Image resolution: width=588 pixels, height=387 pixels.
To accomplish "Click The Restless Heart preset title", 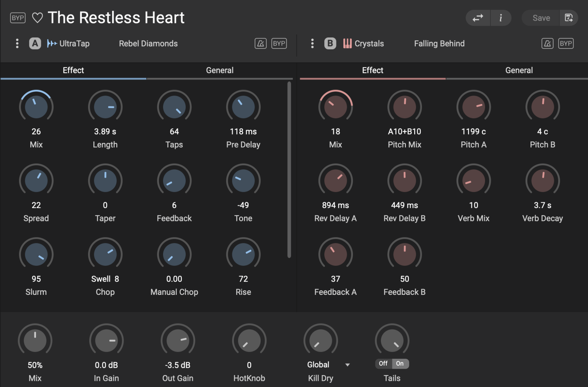I will point(116,18).
